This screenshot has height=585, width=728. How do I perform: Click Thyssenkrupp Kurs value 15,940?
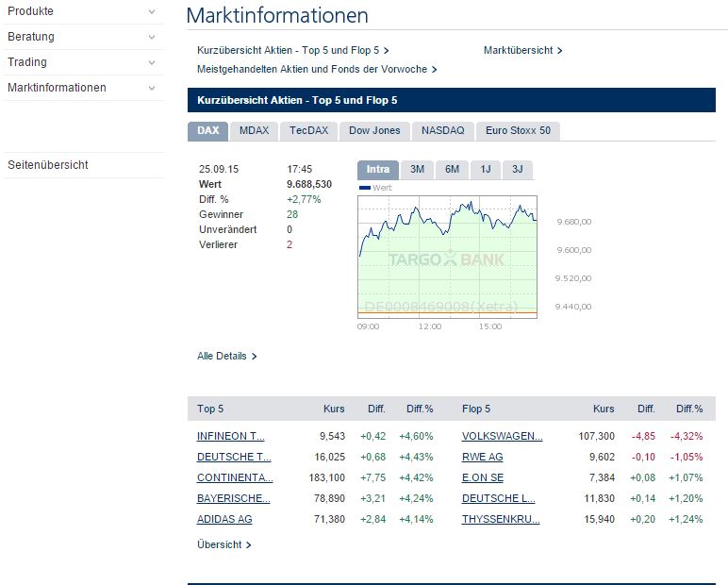tap(599, 520)
